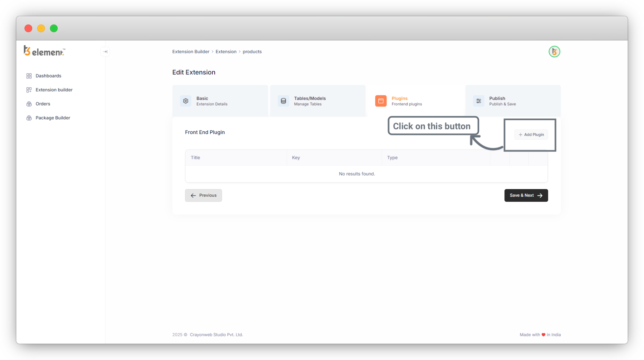Click the Package Builder box icon
644x360 pixels.
29,118
